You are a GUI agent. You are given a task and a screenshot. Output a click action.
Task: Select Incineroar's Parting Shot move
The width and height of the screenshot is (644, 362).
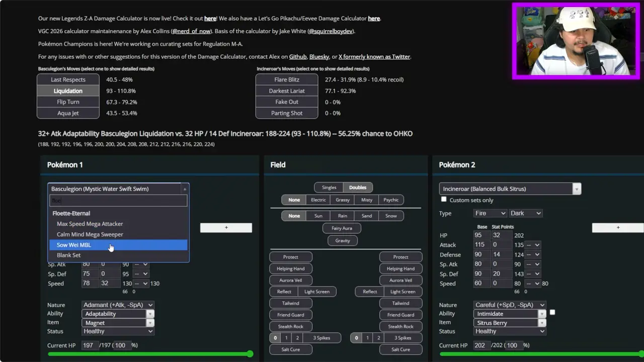(287, 113)
